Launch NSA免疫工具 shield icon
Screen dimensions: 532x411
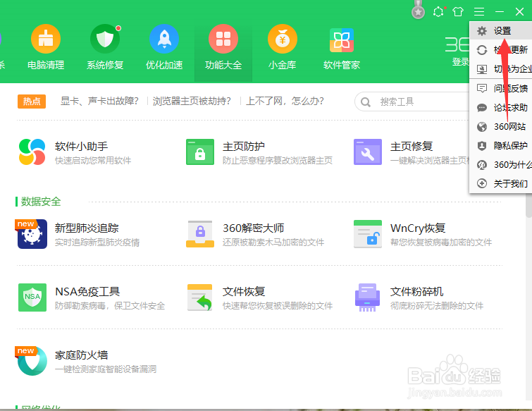(x=32, y=297)
